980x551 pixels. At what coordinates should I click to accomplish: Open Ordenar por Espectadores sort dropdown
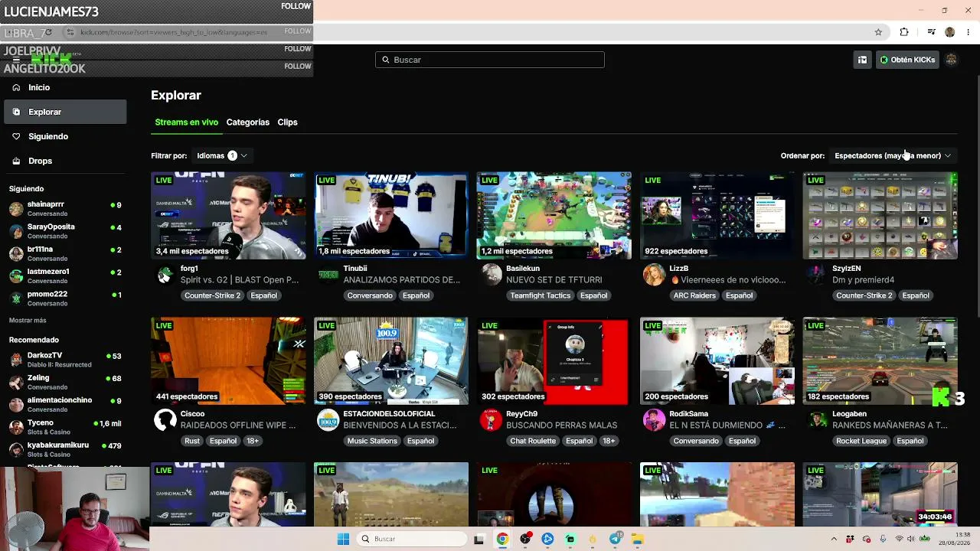point(893,155)
